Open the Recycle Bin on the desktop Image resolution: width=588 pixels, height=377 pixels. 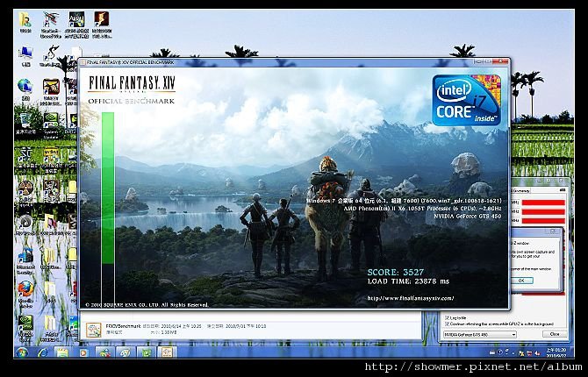click(25, 123)
